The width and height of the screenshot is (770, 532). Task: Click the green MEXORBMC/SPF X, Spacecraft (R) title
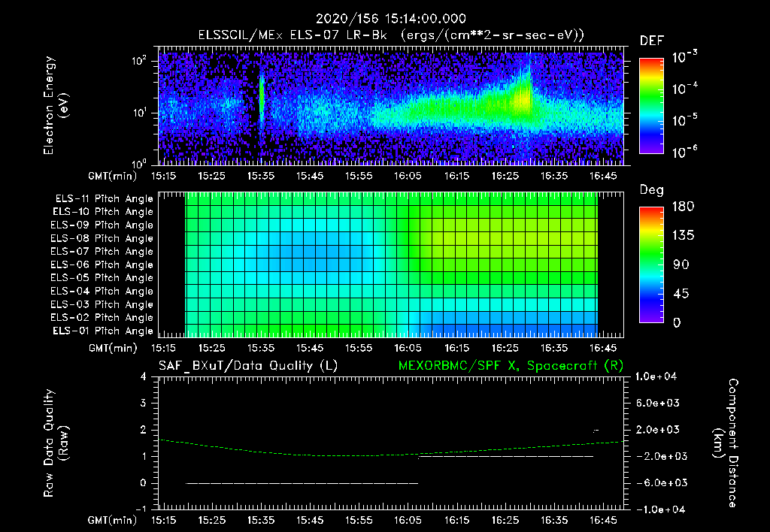click(511, 366)
